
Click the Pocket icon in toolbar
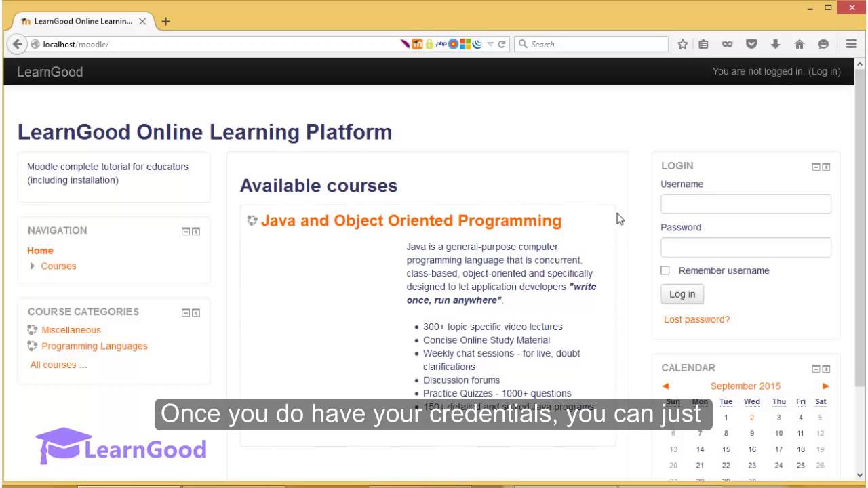751,44
